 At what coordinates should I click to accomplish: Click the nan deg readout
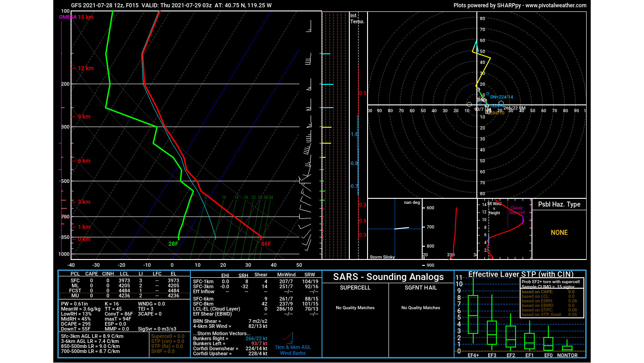411,202
